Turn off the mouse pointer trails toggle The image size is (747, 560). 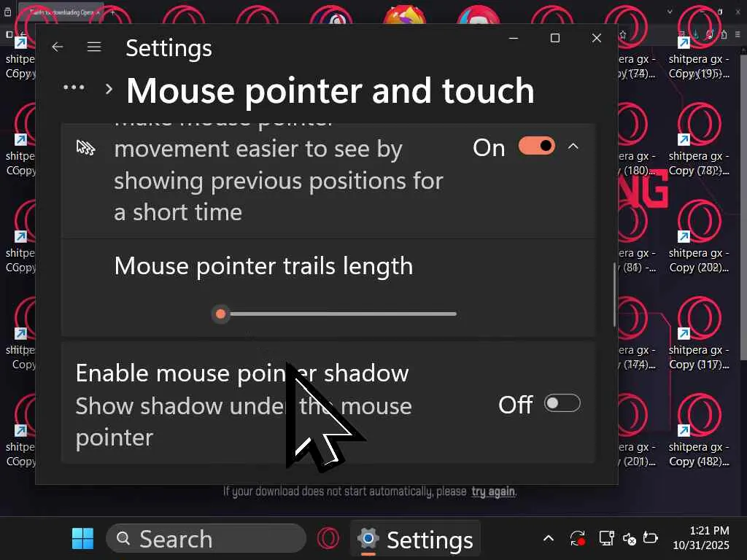click(x=537, y=146)
